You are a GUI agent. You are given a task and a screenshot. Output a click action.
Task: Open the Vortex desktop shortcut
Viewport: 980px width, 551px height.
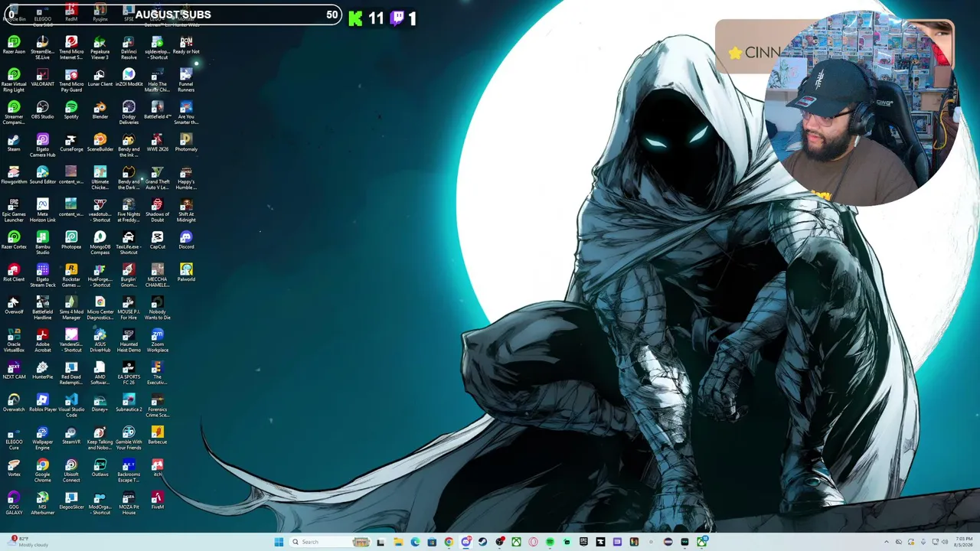14,468
